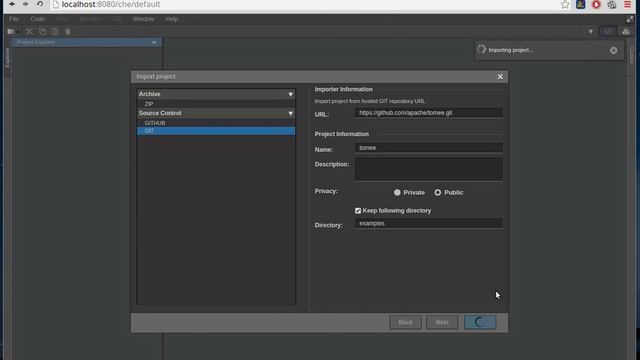Image resolution: width=640 pixels, height=360 pixels.
Task: Close the Import project dialog
Action: tap(500, 77)
